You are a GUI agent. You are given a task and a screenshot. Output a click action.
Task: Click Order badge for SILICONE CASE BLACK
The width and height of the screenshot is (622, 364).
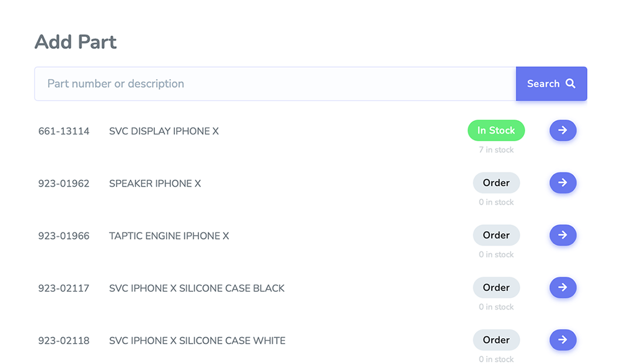pos(496,288)
